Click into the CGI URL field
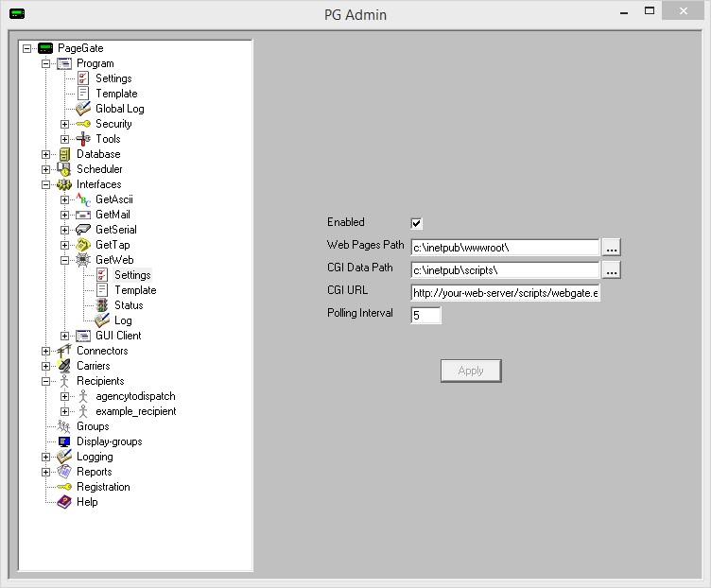 coord(505,293)
